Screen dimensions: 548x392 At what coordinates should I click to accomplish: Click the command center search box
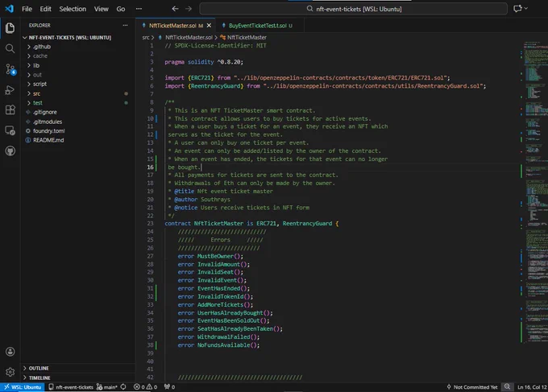pyautogui.click(x=353, y=9)
